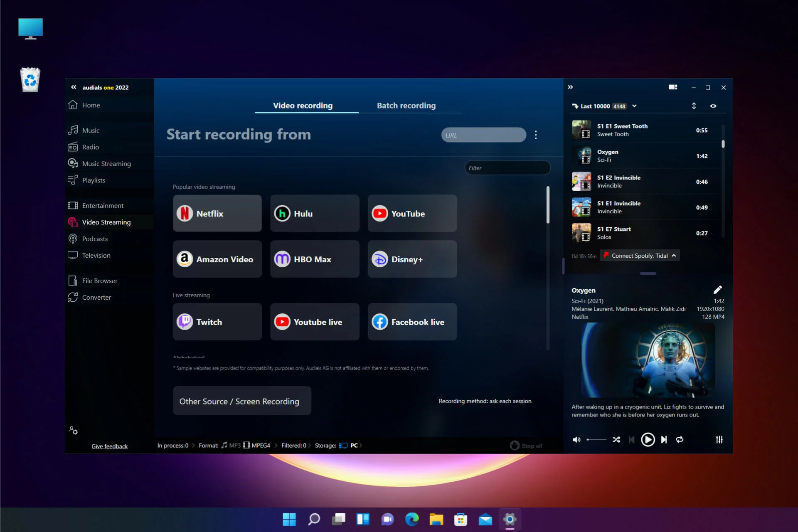798x532 pixels.
Task: Choose Hulu as recording source
Action: (315, 213)
